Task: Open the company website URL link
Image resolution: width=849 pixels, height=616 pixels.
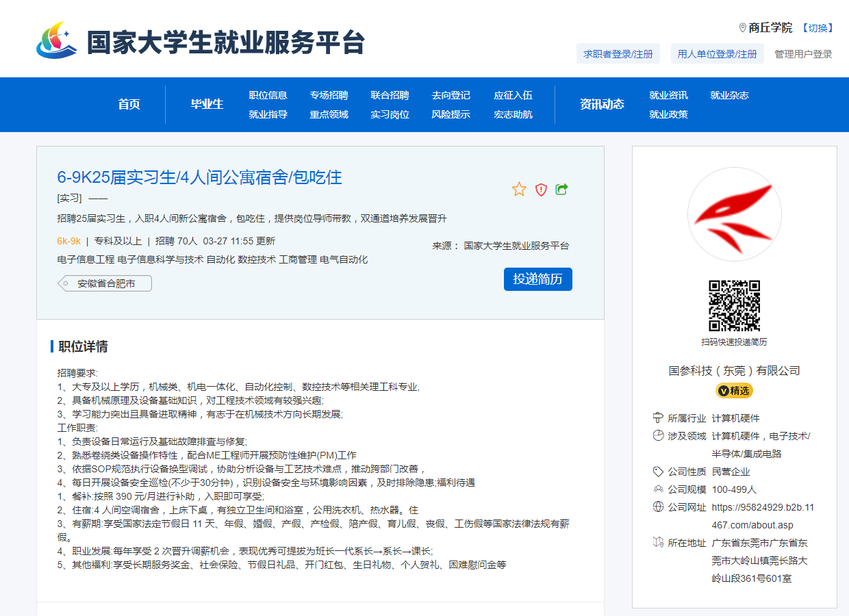Action: click(763, 516)
